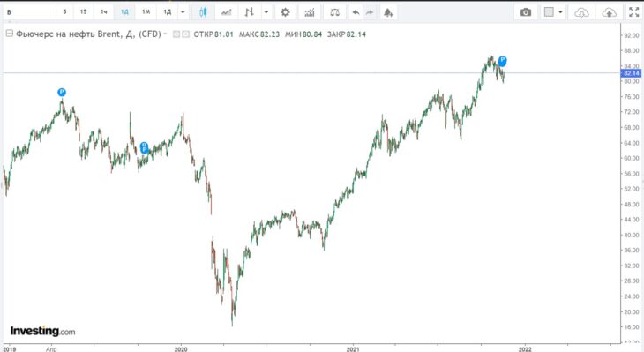
Task: Select the candlestick chart style icon
Action: [203, 12]
